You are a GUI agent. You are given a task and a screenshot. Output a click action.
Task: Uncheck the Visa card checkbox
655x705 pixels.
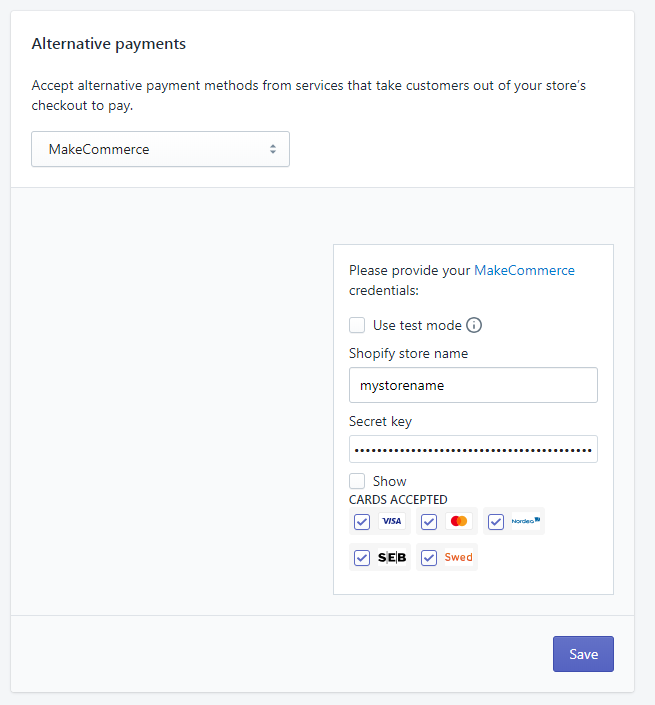[362, 522]
